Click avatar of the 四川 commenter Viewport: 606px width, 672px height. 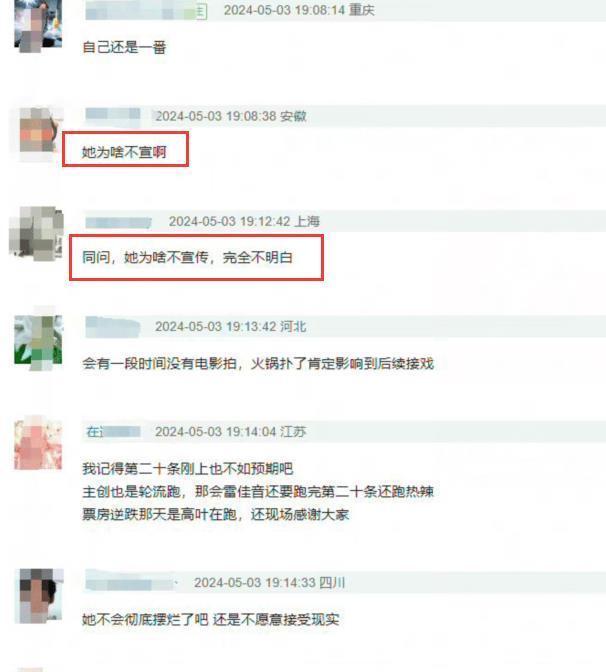pyautogui.click(x=39, y=596)
